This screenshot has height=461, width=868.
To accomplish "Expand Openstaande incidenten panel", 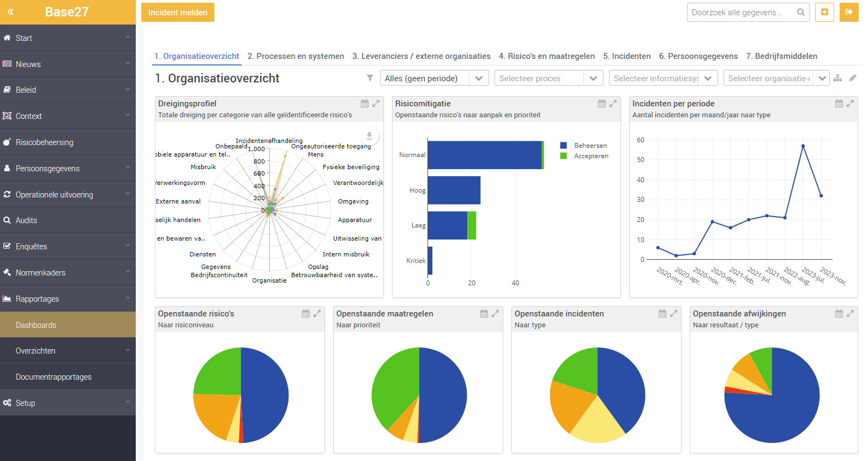I will tap(674, 314).
